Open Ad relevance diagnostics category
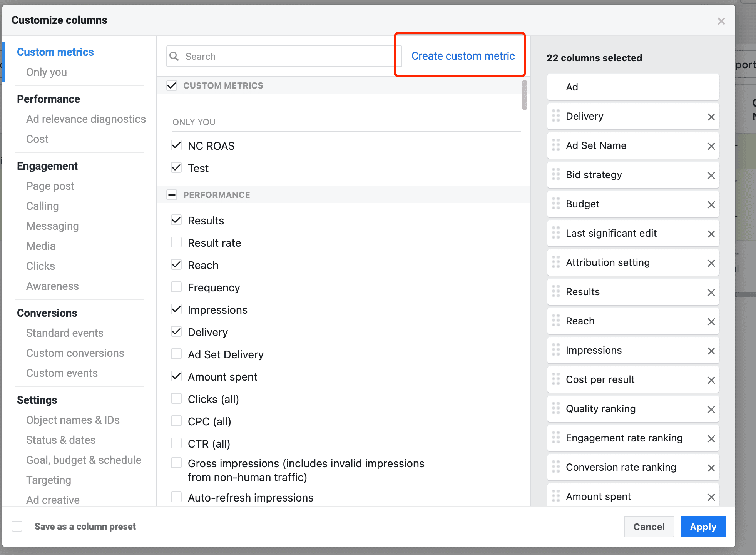 [x=86, y=119]
